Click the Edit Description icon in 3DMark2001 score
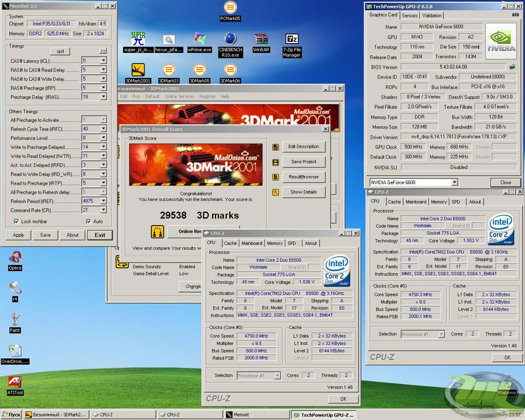This screenshot has height=420, width=525. tap(275, 147)
